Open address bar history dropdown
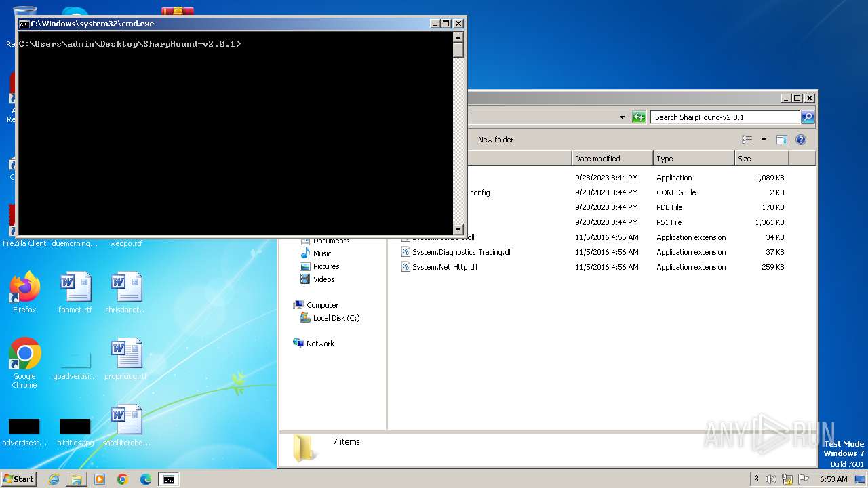 (x=622, y=117)
